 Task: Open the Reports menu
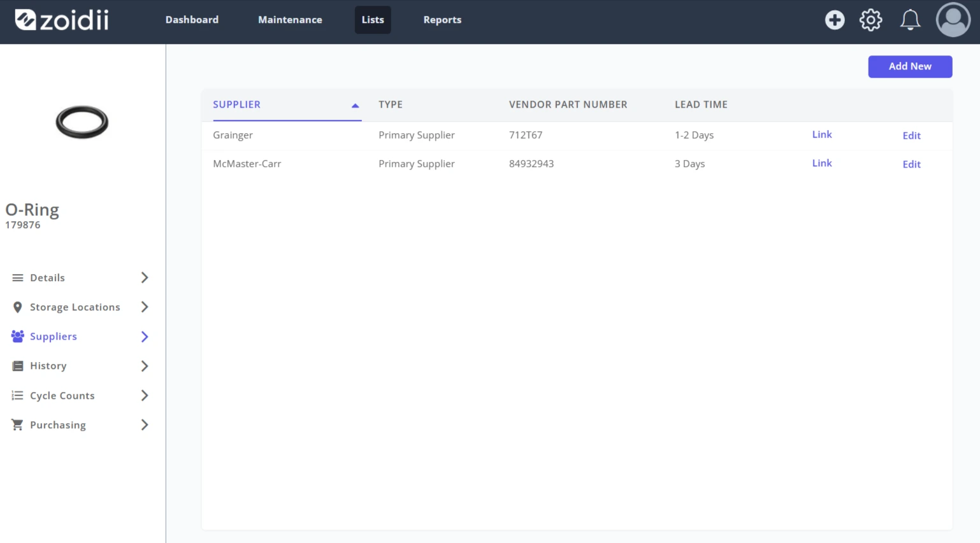[x=442, y=20]
